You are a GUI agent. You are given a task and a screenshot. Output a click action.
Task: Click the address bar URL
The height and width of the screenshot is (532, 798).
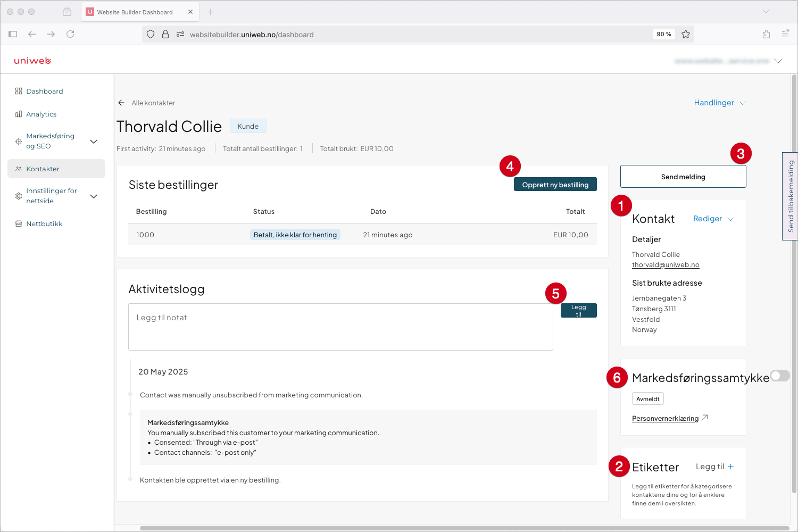(252, 35)
